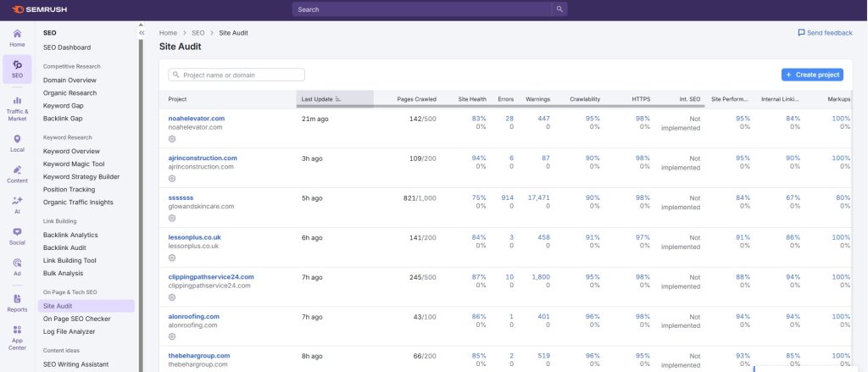This screenshot has width=868, height=372.
Task: Open the Reports icon
Action: 17,300
